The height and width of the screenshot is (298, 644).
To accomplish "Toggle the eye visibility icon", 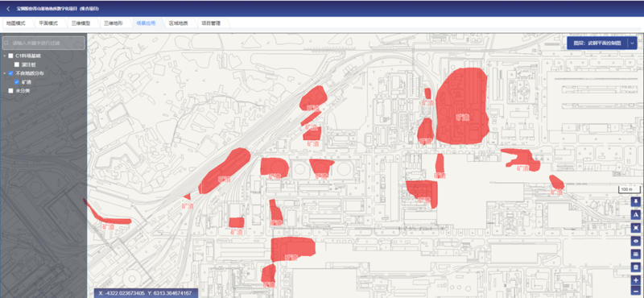I will 636,241.
